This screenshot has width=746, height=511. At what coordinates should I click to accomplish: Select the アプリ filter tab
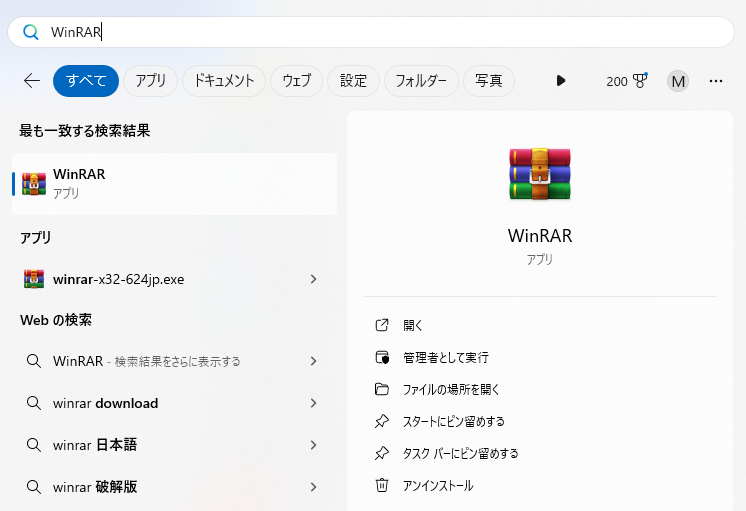pyautogui.click(x=151, y=81)
